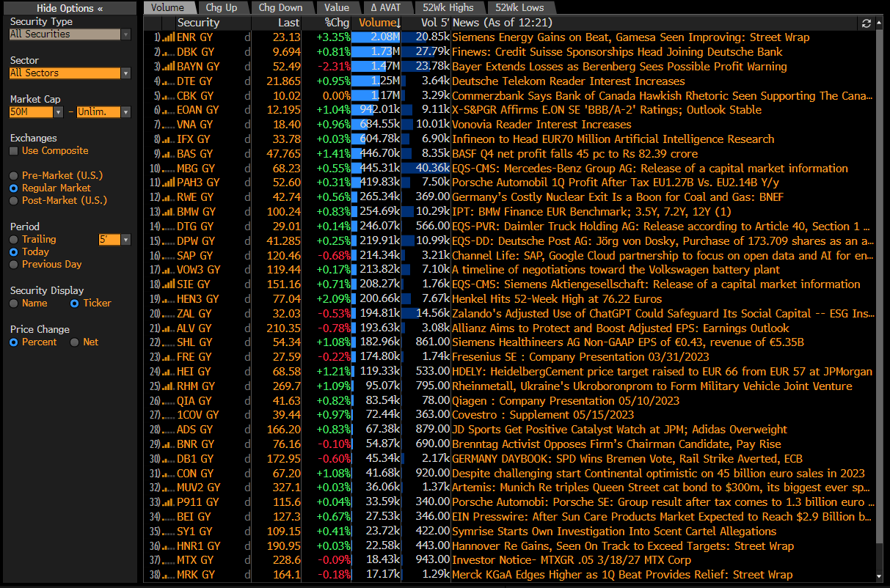Open Bayer Extends Losses news headline
Screen dimensions: 890x588
619,67
